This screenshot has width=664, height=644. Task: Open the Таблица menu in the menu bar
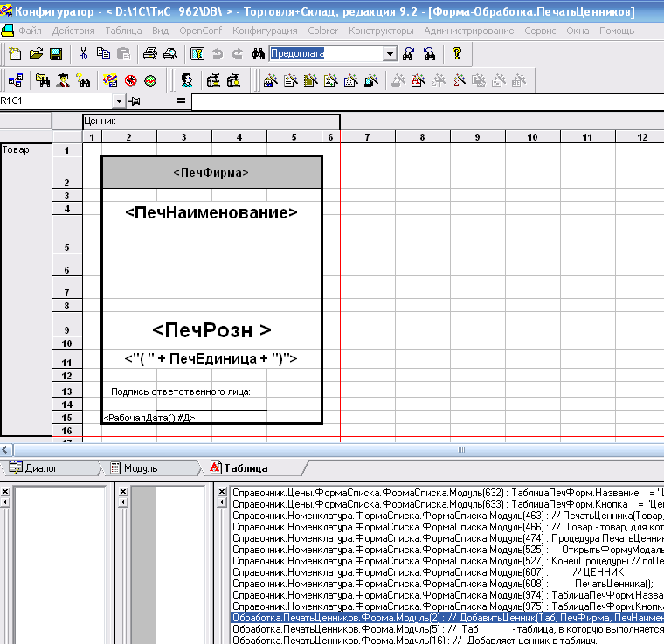click(x=123, y=31)
